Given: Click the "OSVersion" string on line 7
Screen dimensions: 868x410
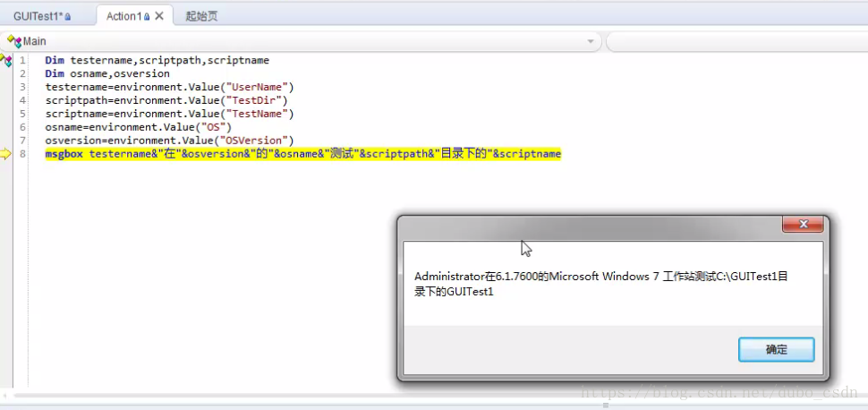Looking at the screenshot, I should [254, 141].
